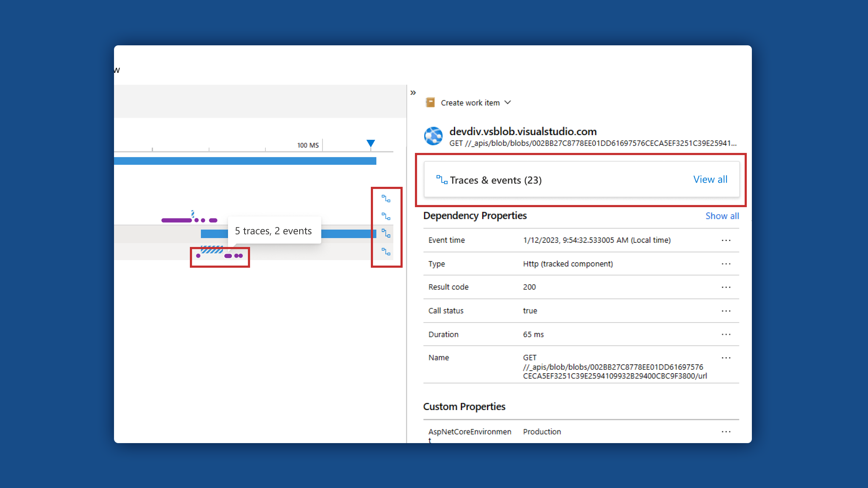The height and width of the screenshot is (488, 868).
Task: Click the Custom Properties heading
Action: (464, 407)
